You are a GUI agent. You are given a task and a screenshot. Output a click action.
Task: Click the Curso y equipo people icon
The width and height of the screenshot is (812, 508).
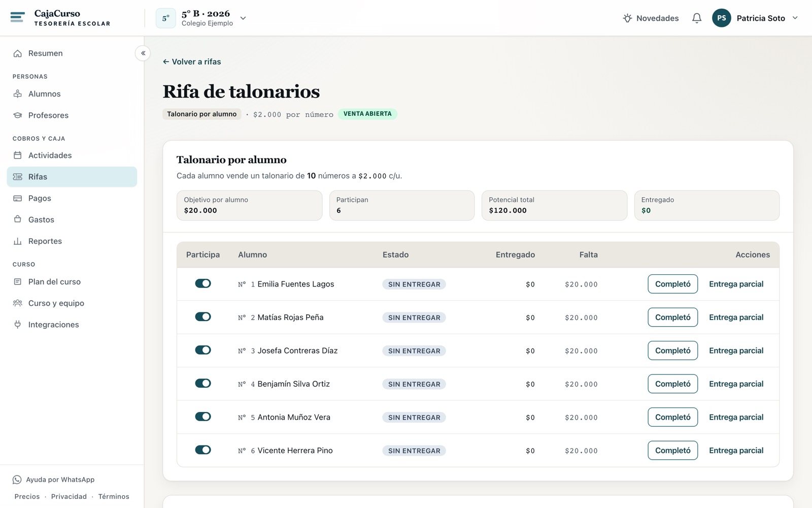[x=18, y=303]
